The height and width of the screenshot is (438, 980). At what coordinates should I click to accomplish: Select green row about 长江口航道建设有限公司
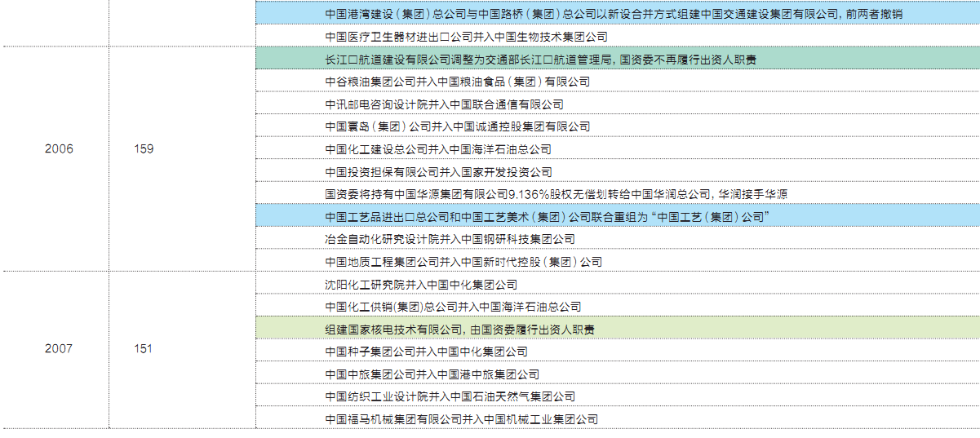pos(618,59)
